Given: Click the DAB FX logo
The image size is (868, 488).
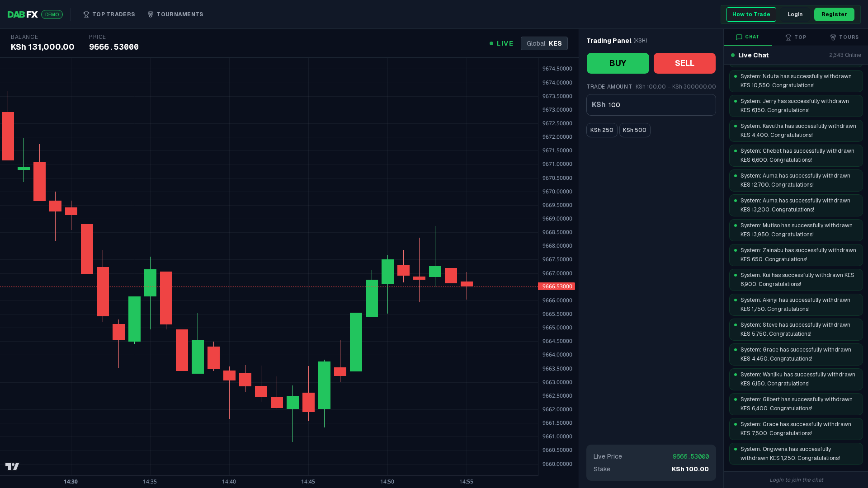Looking at the screenshot, I should pos(23,14).
